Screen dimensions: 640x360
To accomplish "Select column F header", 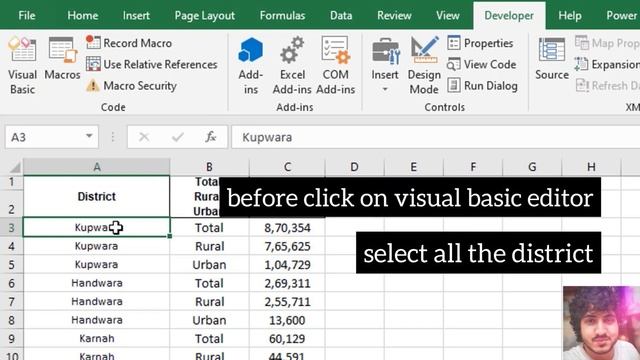I will pos(473,167).
